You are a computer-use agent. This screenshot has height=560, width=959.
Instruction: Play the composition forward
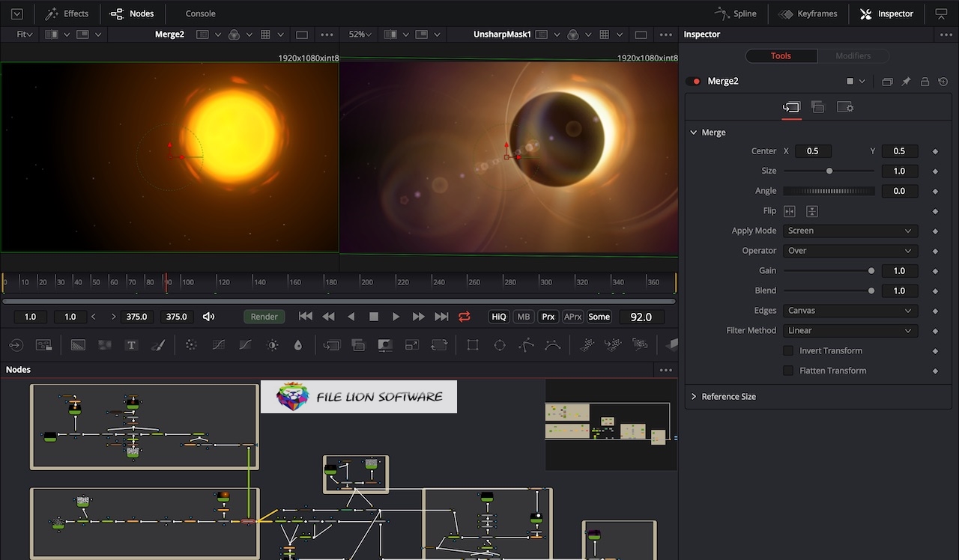(396, 317)
